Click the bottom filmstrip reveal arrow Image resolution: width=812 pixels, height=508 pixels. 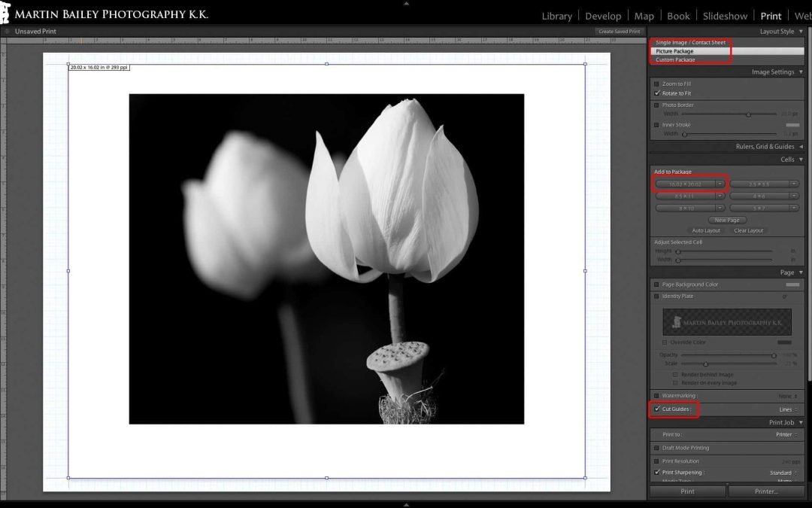tap(406, 505)
